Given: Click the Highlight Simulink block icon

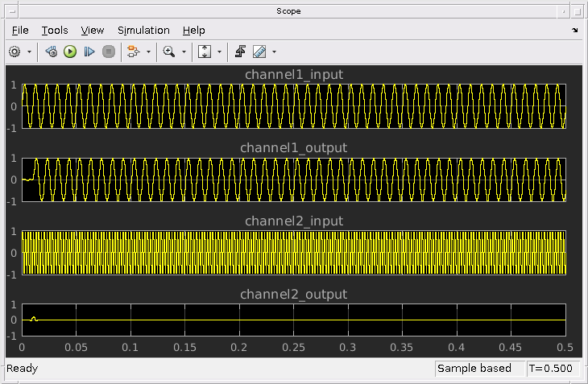Looking at the screenshot, I should coord(134,52).
